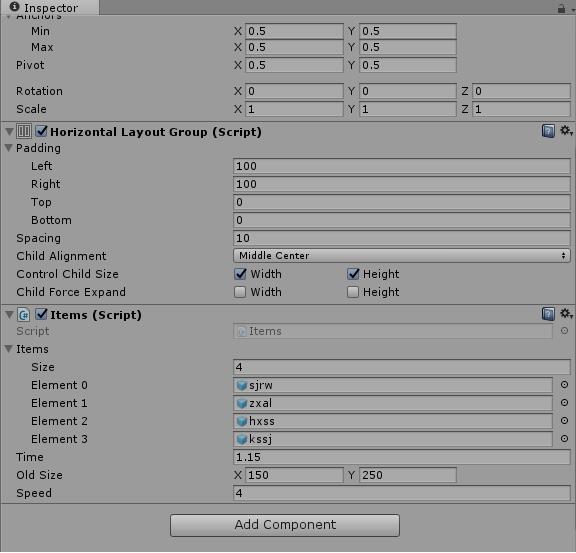Click the Padding Right field
This screenshot has width=576, height=553.
[x=402, y=184]
